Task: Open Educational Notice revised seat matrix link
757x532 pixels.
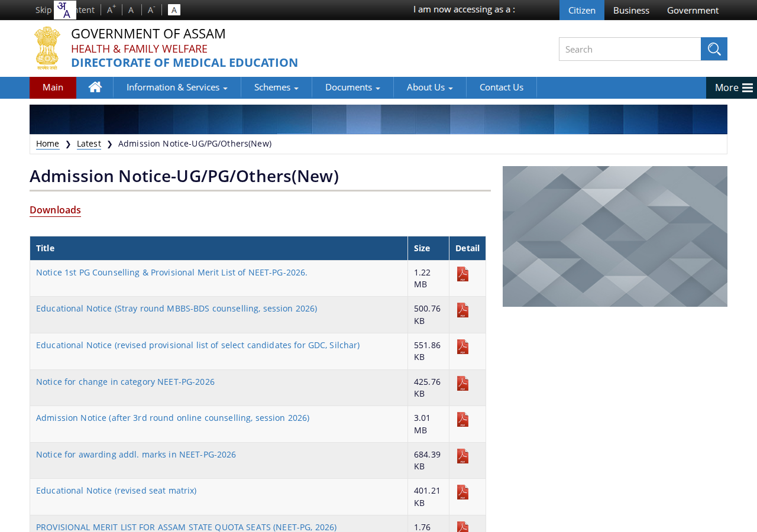Action: click(116, 491)
